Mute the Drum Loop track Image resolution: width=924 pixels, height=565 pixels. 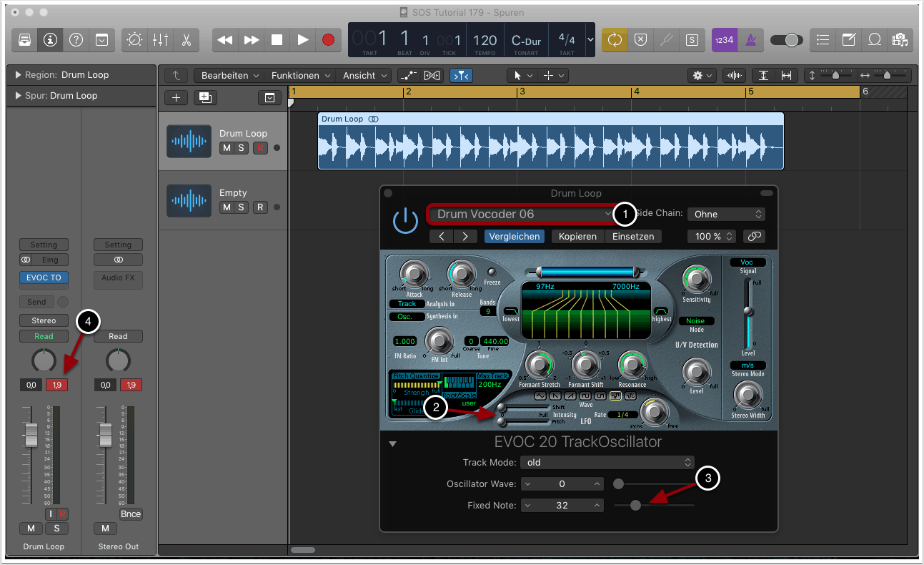[227, 148]
